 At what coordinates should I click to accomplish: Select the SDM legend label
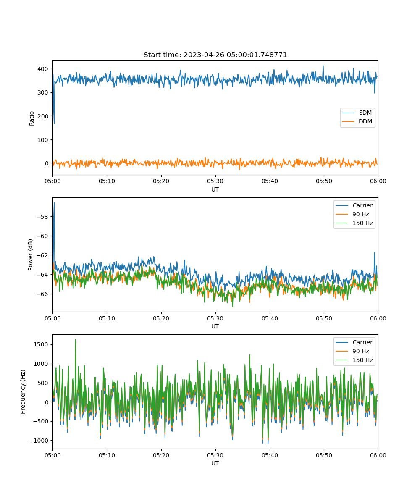[365, 113]
